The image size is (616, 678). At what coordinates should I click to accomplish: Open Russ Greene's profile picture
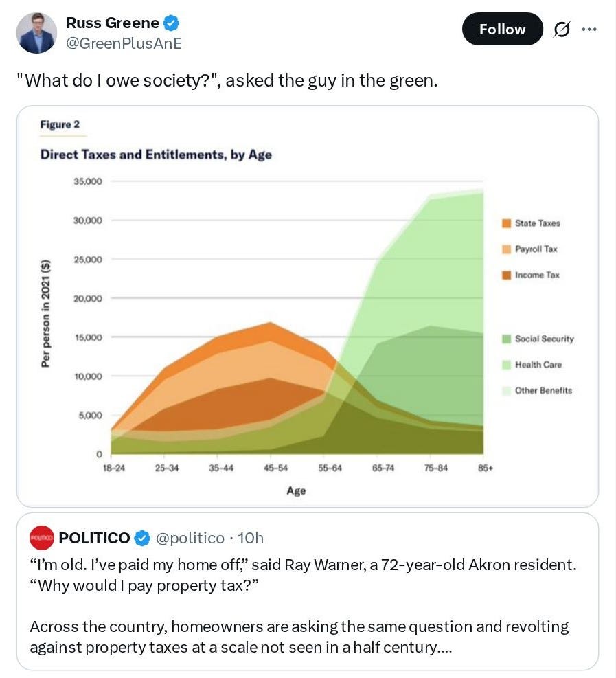[37, 33]
